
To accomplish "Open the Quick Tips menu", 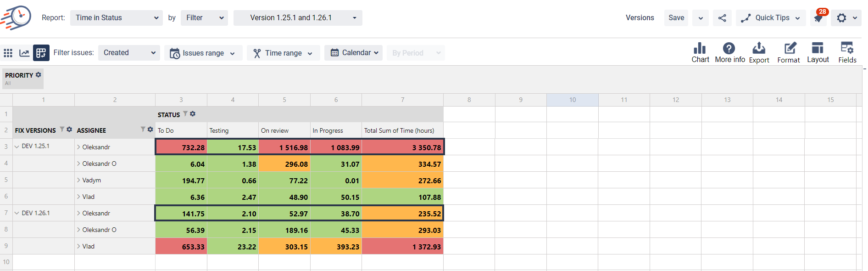I will coord(771,18).
